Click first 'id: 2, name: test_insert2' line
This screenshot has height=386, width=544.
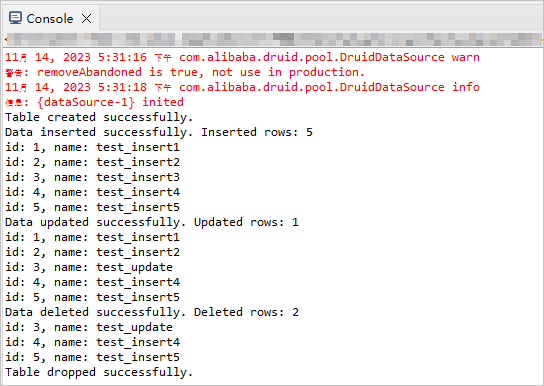[92, 162]
